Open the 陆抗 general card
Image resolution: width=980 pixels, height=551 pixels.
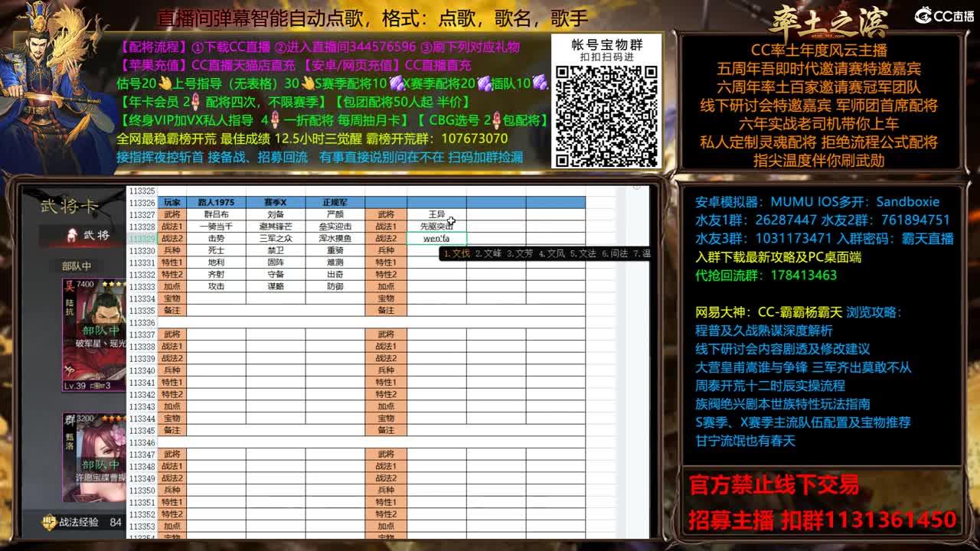[x=93, y=335]
